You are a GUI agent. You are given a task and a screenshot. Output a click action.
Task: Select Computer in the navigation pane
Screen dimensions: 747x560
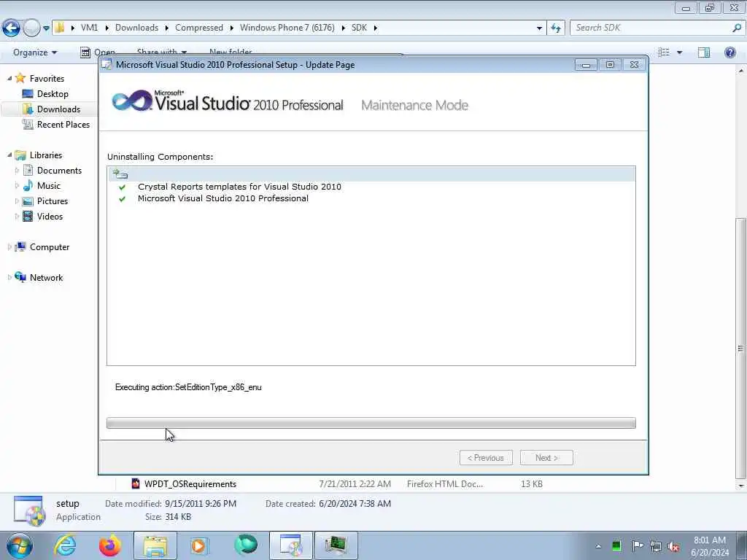[50, 247]
